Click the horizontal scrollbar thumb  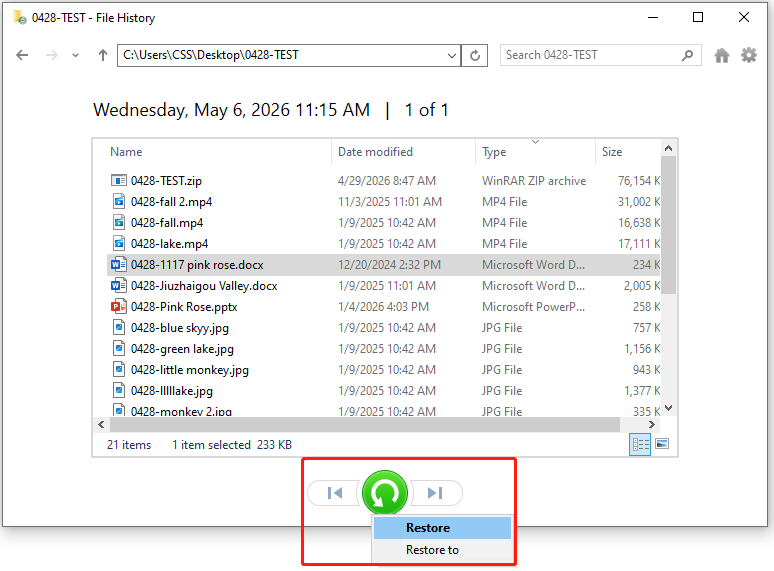click(365, 424)
